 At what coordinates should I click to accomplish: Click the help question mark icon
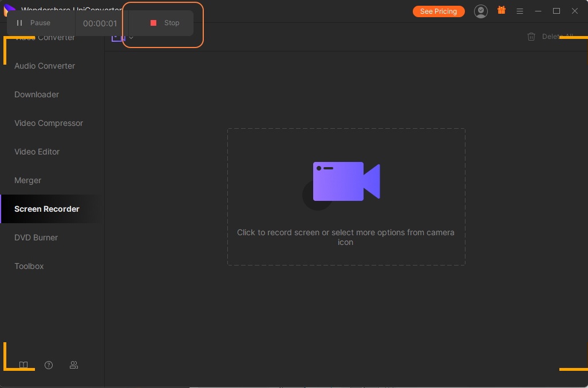click(x=49, y=365)
